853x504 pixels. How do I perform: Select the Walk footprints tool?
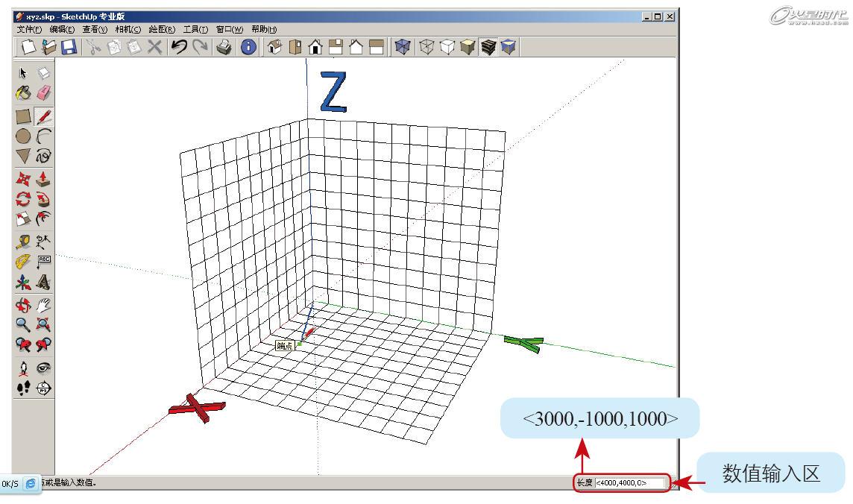pos(23,388)
